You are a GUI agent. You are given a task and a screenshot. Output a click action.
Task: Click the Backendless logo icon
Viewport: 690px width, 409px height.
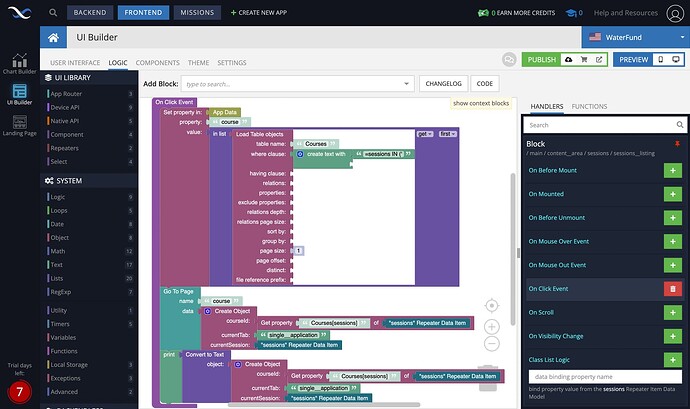pyautogui.click(x=20, y=13)
